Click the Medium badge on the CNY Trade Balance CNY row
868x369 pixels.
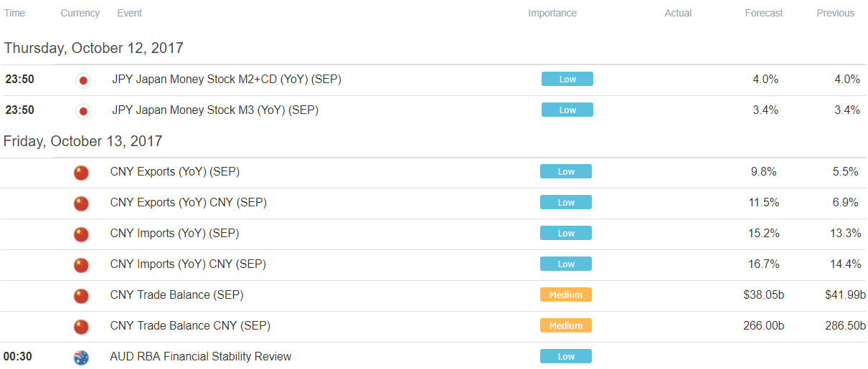(x=566, y=326)
